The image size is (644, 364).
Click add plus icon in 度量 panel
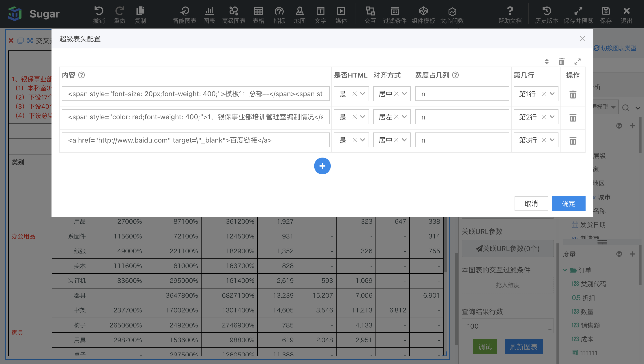tap(632, 254)
